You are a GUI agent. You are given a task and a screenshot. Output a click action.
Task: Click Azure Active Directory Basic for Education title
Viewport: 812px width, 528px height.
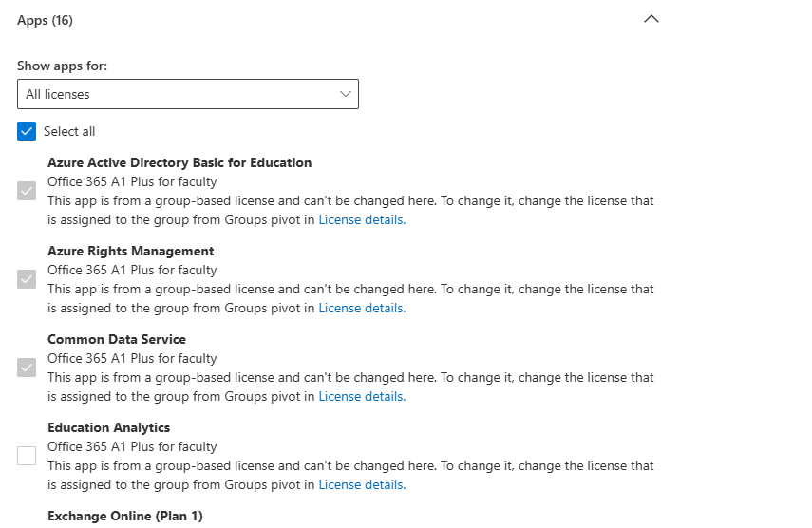point(179,163)
